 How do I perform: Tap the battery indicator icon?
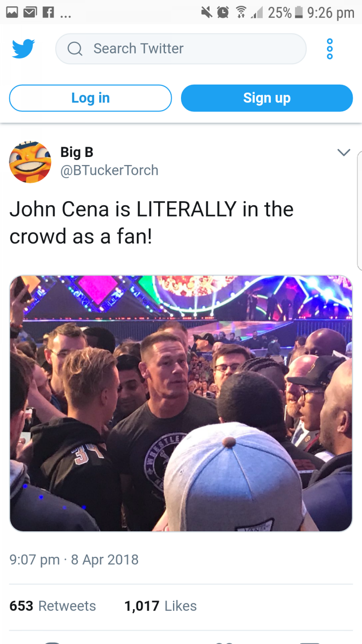pos(299,13)
